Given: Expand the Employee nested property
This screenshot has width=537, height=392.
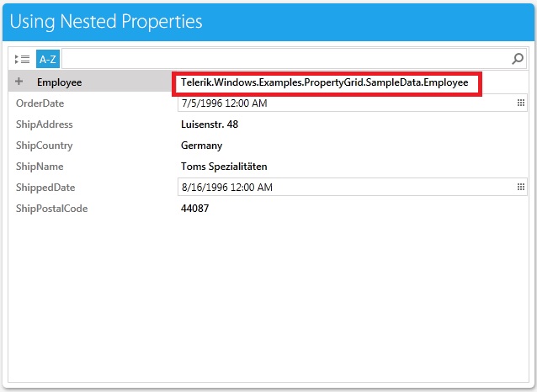Looking at the screenshot, I should click(19, 82).
